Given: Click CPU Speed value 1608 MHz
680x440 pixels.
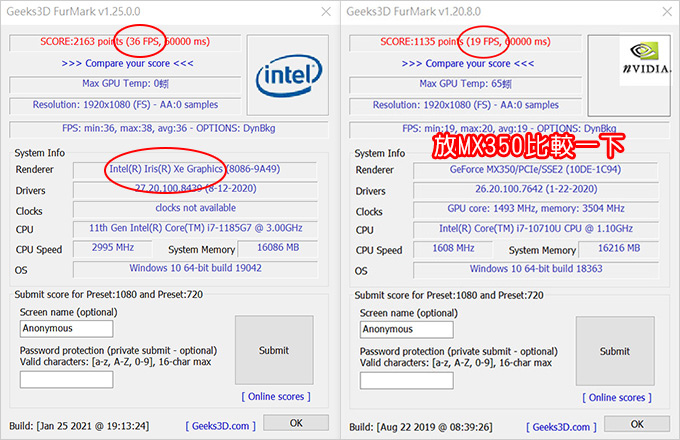Looking at the screenshot, I should (453, 248).
